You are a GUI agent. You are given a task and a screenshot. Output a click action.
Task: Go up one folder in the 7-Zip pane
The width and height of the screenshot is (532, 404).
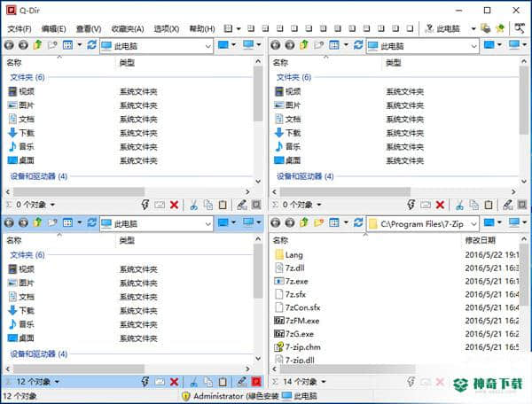[x=304, y=222]
